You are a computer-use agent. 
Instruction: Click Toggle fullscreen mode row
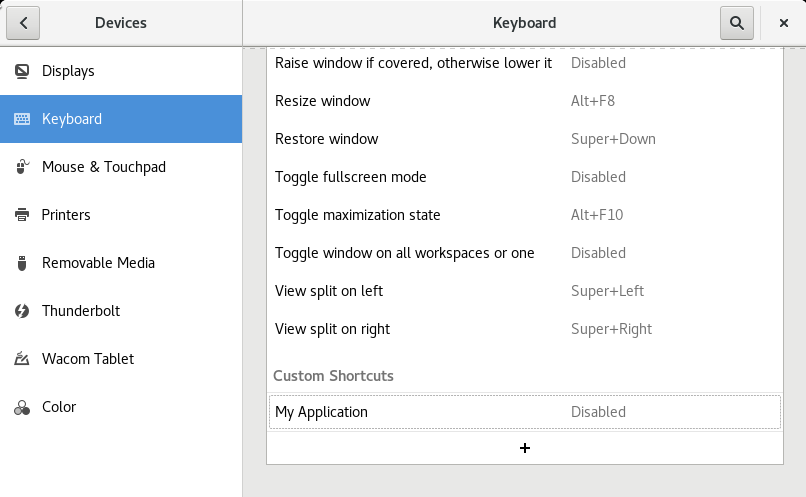[x=524, y=177]
